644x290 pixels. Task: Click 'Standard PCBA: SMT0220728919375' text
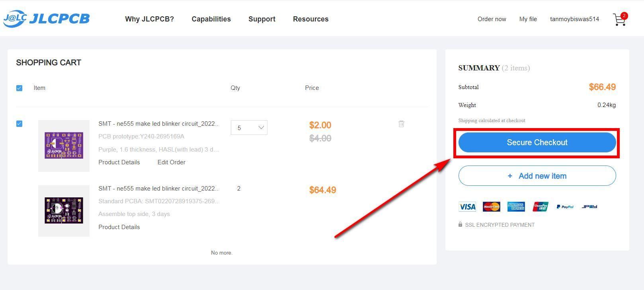pos(159,201)
